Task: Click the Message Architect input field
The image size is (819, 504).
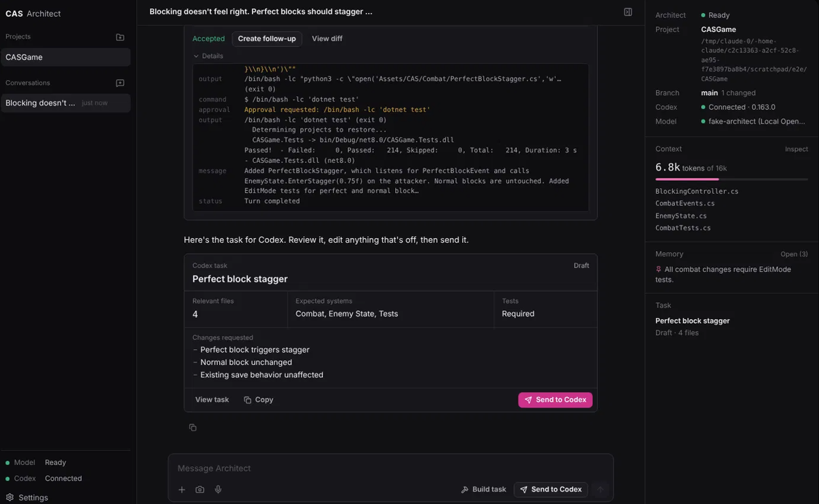Action: (390, 469)
